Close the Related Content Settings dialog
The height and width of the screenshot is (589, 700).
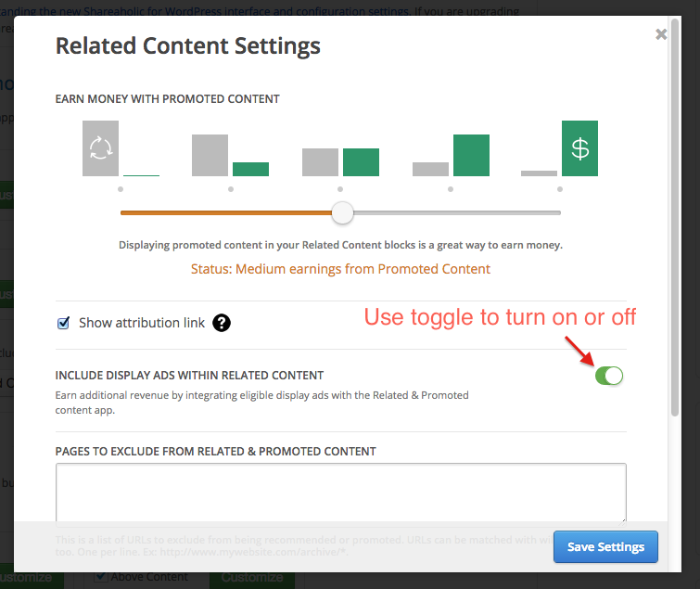[x=661, y=34]
